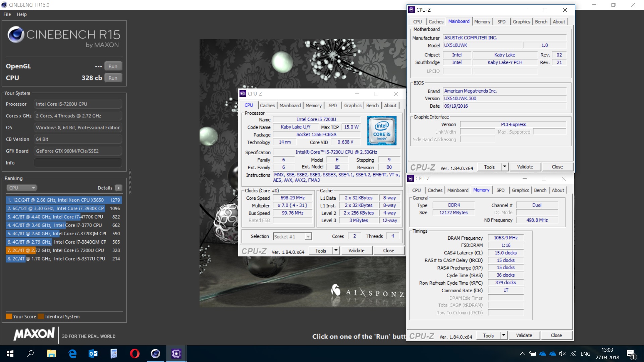The width and height of the screenshot is (644, 362).
Task: Expand Tools arrow in center CPU-Z window
Action: pyautogui.click(x=336, y=251)
